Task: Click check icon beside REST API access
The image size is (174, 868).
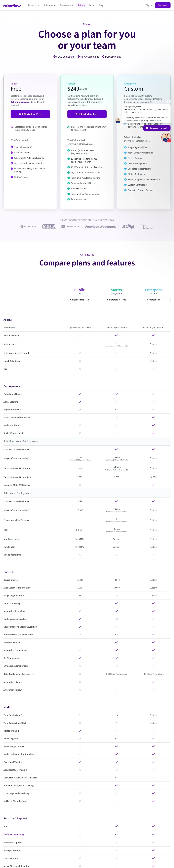Action: (x=12, y=177)
